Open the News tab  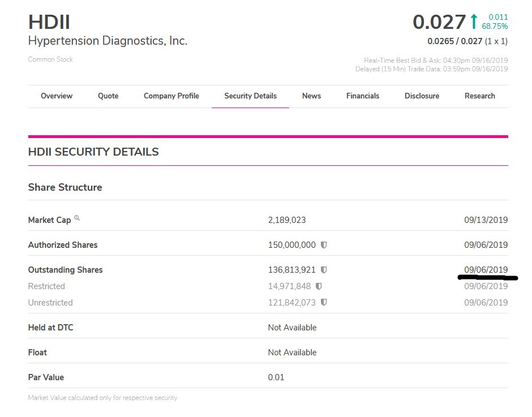tap(311, 96)
